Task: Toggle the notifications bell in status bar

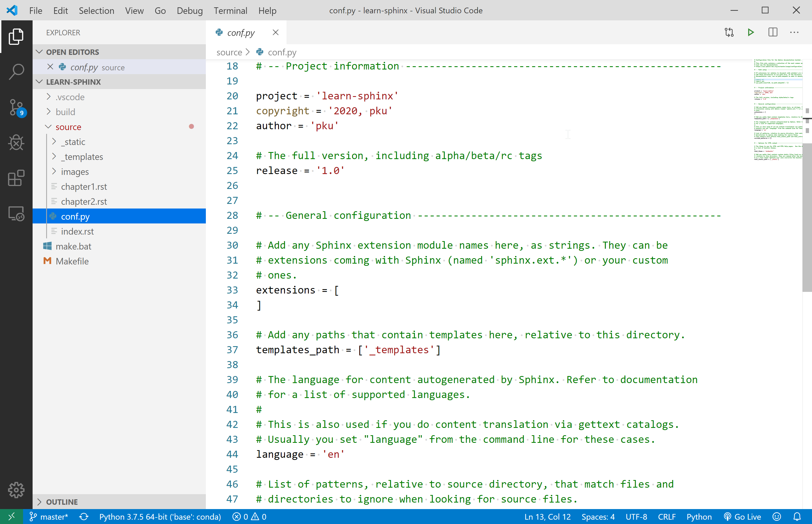Action: click(797, 517)
